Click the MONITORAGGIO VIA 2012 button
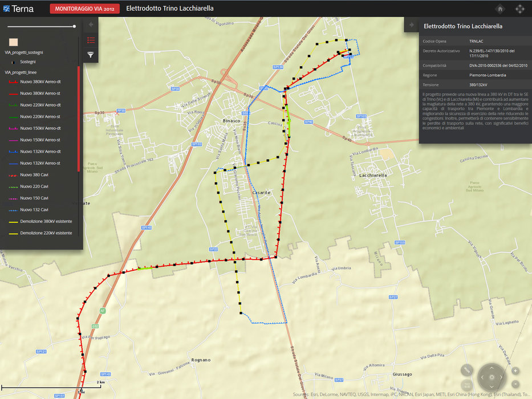This screenshot has height=399, width=532. coord(85,9)
